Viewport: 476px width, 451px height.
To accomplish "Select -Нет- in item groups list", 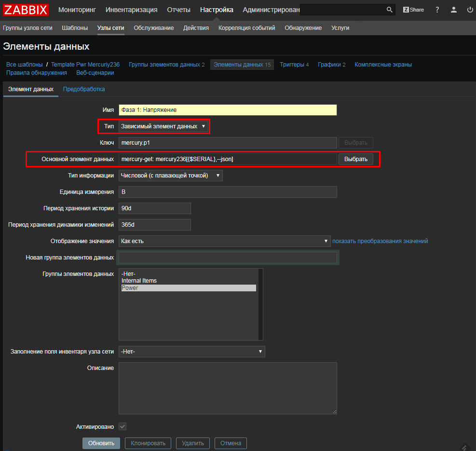I will coord(189,274).
